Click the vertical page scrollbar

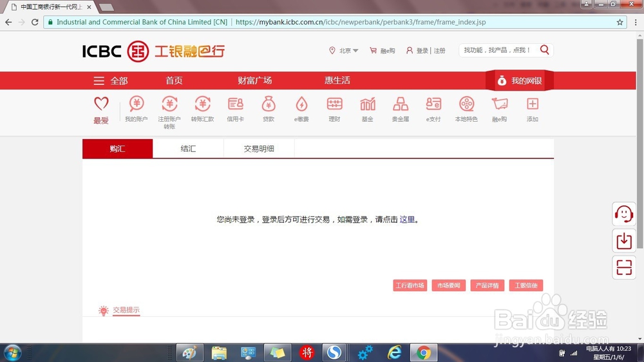click(640, 144)
